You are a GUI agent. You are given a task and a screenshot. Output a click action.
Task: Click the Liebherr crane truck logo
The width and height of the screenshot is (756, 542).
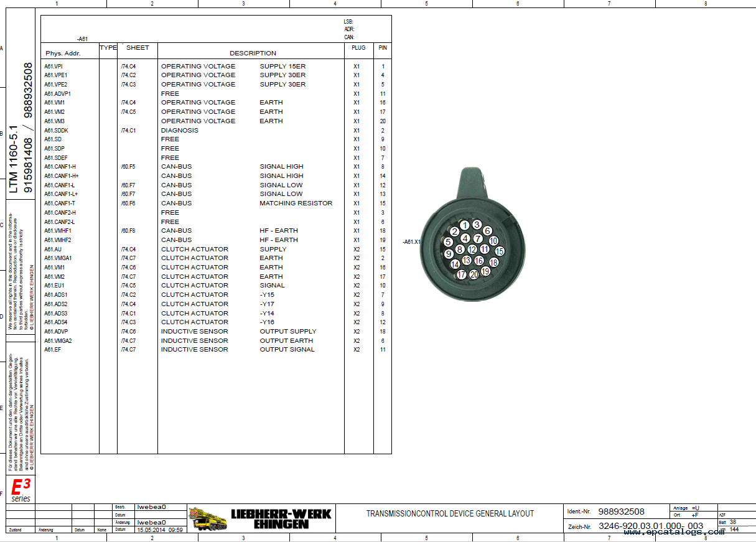pos(207,518)
